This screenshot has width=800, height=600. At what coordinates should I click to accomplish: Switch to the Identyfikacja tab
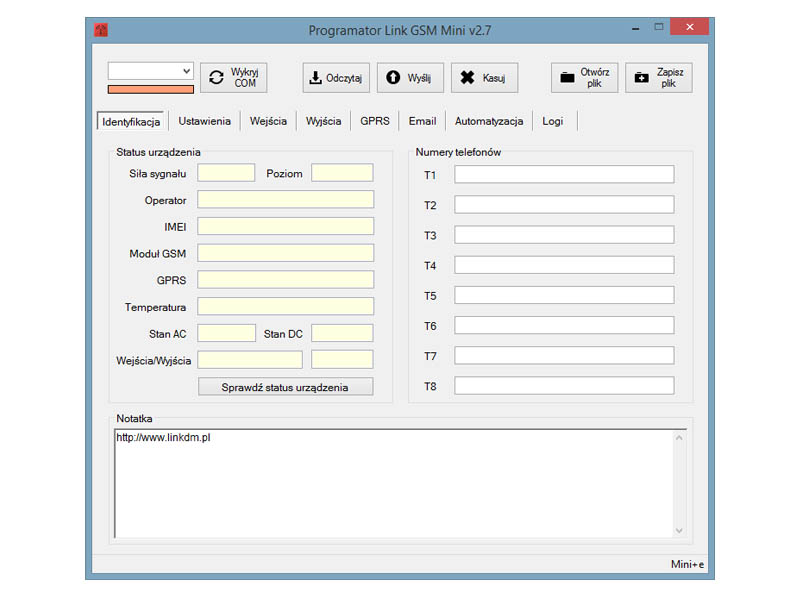pyautogui.click(x=131, y=121)
